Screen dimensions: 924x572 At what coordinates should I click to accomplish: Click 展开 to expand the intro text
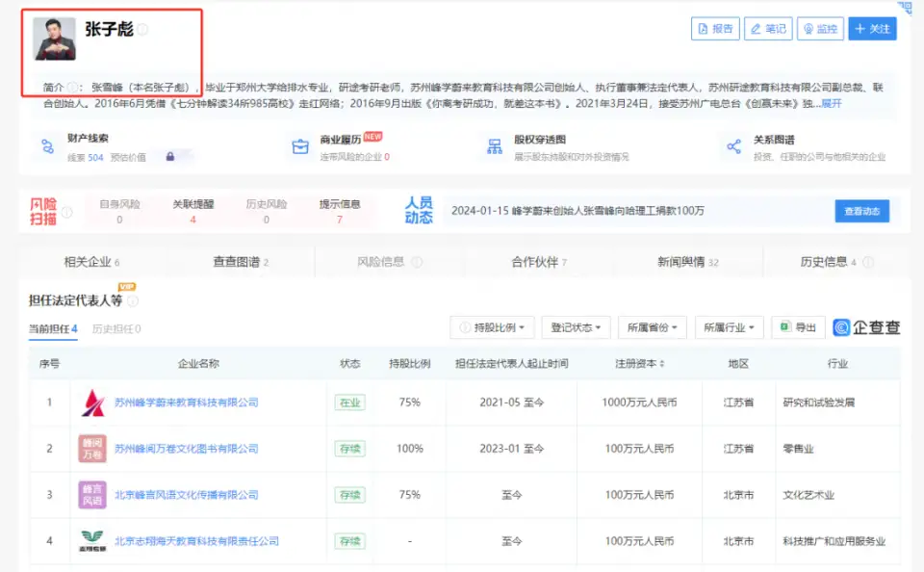831,103
